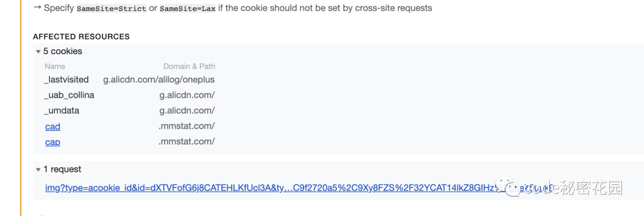
Task: Click the SameSite=Lax code snippet
Action: click(187, 8)
